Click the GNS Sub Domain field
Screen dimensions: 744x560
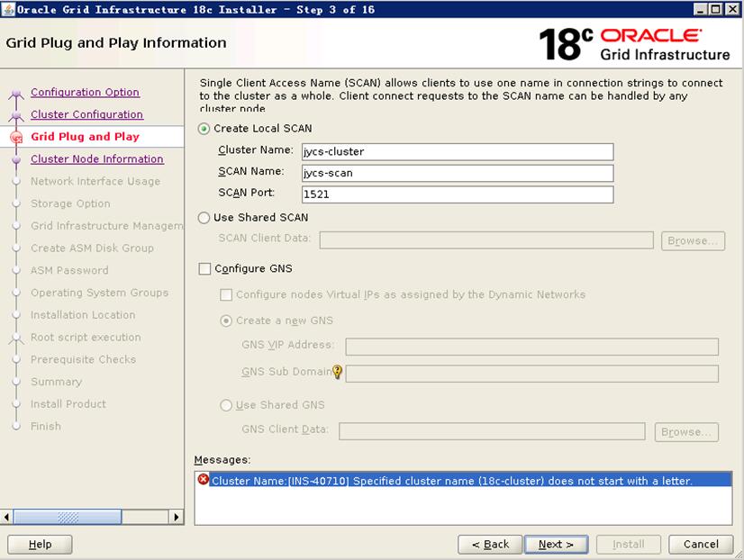tap(532, 374)
